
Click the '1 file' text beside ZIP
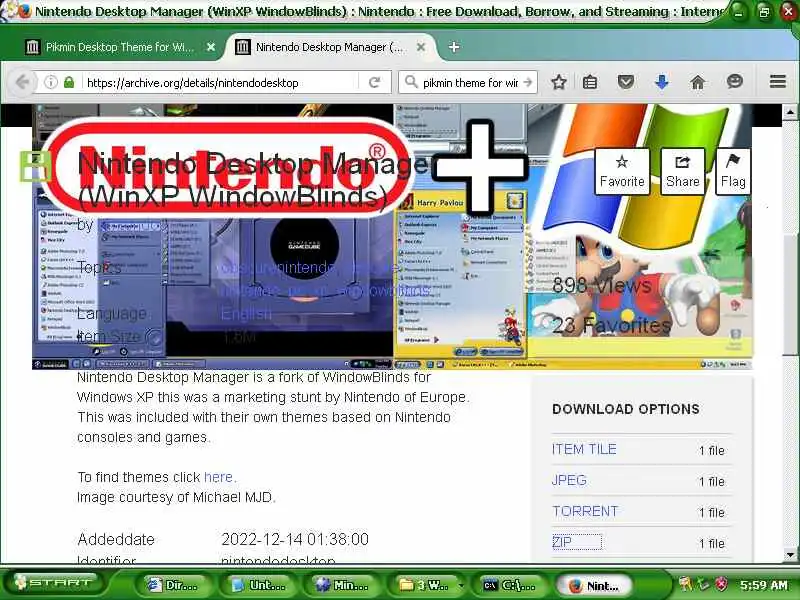pos(712,544)
